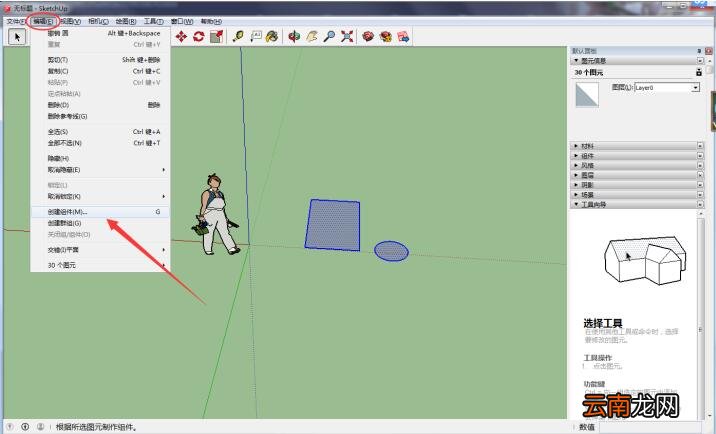Choose 创建群组(G) from the edit menu
The image size is (716, 434).
pyautogui.click(x=100, y=223)
